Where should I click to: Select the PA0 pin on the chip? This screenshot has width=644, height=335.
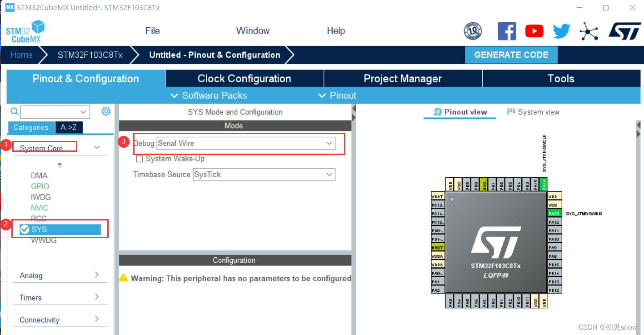[438, 273]
